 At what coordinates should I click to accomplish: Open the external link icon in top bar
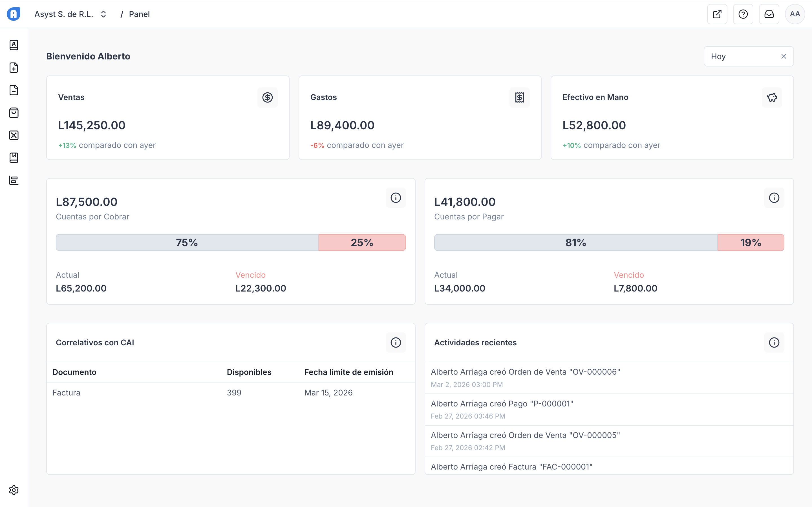717,14
